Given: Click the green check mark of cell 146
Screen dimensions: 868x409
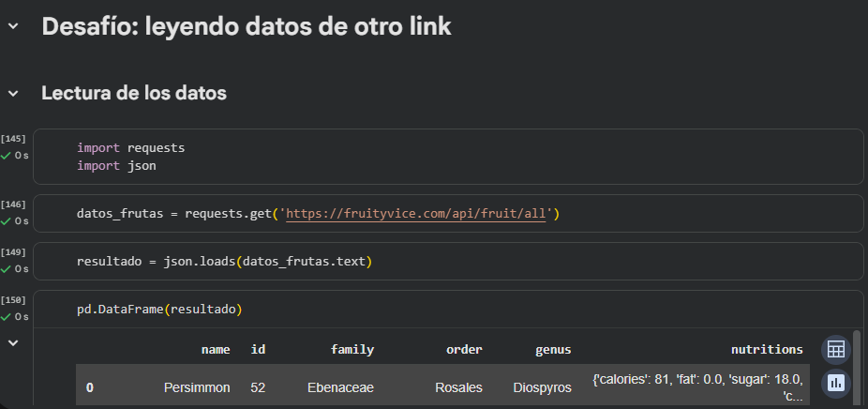Looking at the screenshot, I should click(6, 221).
